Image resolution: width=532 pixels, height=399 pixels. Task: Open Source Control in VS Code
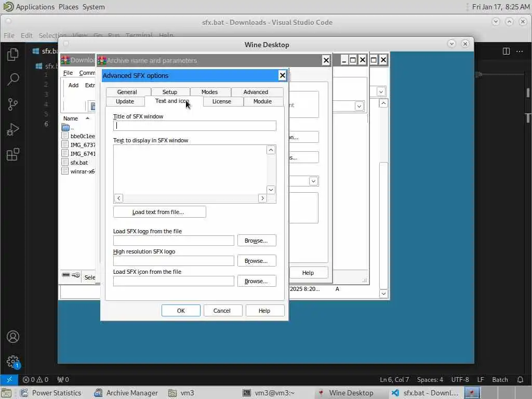(x=12, y=104)
